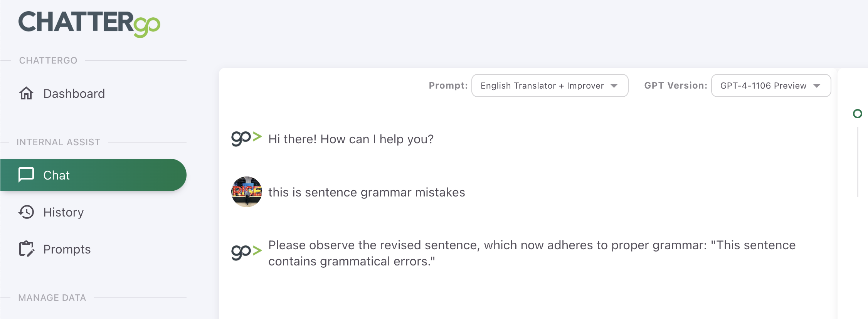
Task: Open the Prompt dropdown
Action: [x=550, y=86]
